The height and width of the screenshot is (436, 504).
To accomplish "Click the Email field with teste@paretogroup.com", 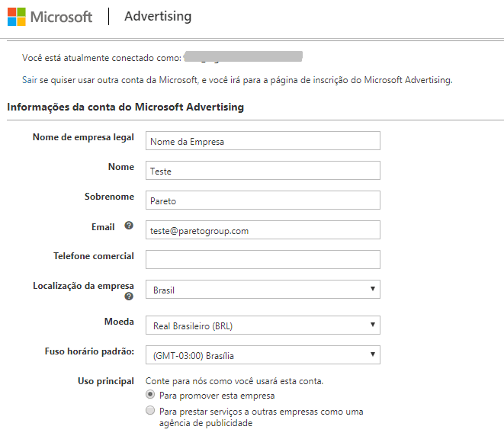I will pos(263,229).
